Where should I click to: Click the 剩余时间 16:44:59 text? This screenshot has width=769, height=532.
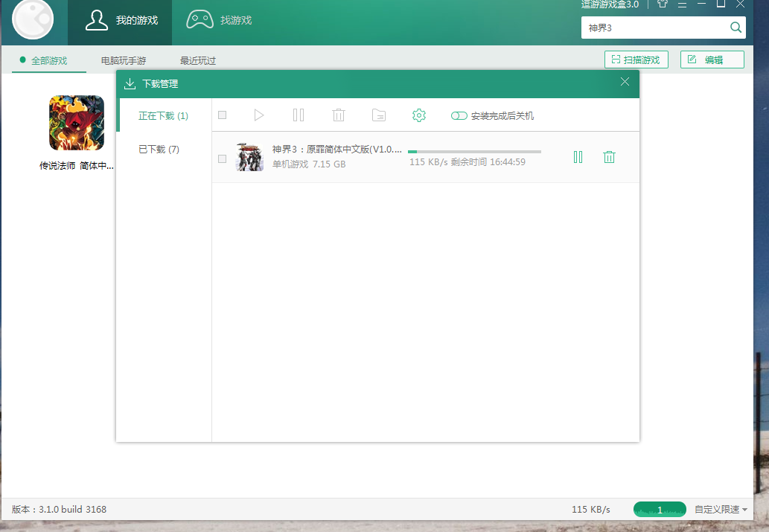tap(488, 161)
